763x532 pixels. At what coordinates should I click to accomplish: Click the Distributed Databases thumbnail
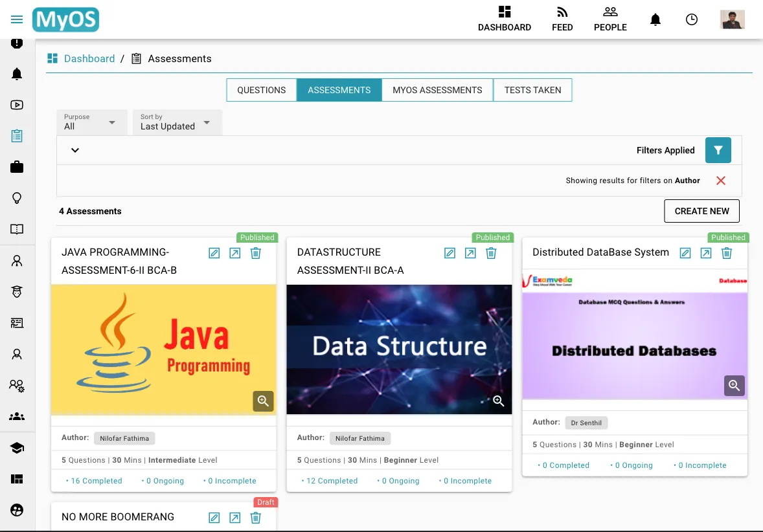point(635,335)
